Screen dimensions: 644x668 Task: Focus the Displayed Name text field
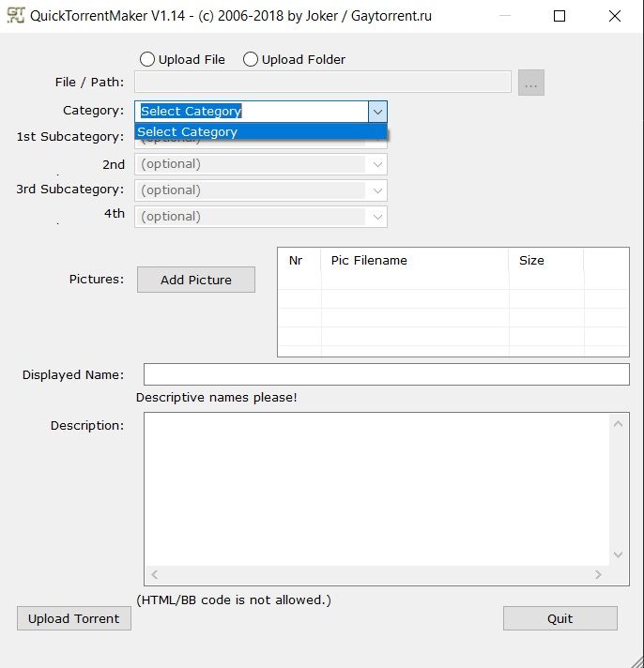(386, 374)
